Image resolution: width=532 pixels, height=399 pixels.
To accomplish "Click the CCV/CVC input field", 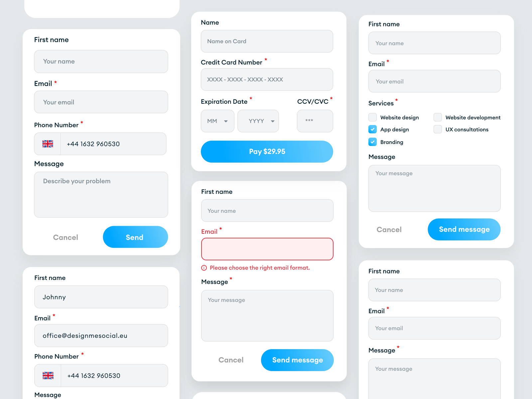I will click(x=315, y=121).
